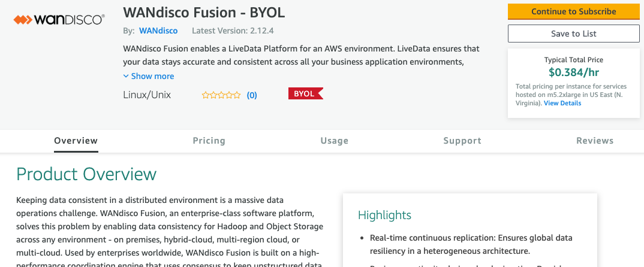644x267 pixels.
Task: Click the $0.384/hr price text
Action: pyautogui.click(x=573, y=72)
